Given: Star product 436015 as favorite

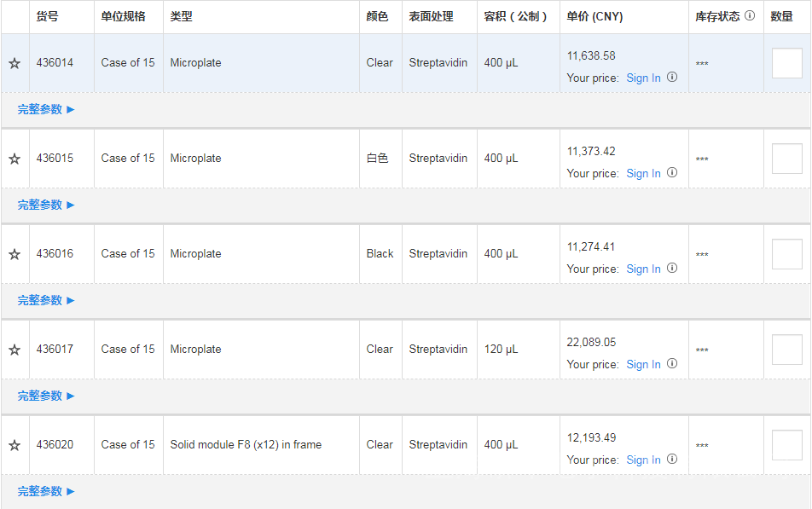Looking at the screenshot, I should tap(14, 159).
